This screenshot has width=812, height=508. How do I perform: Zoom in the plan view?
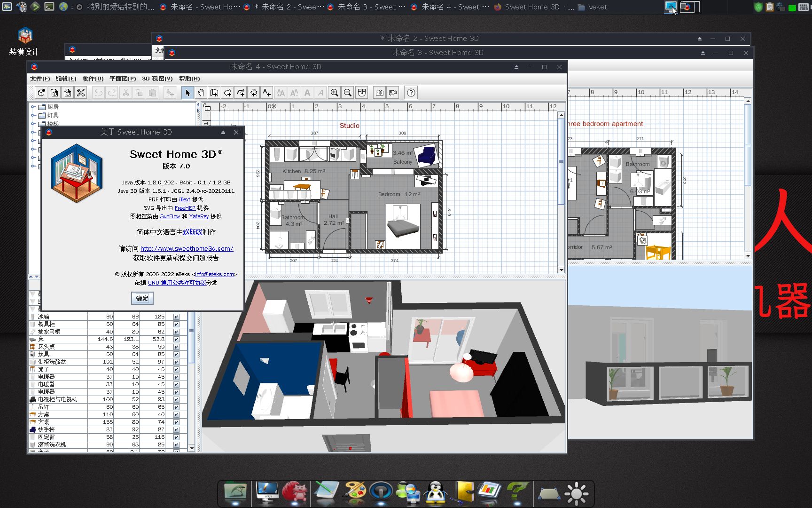click(334, 93)
